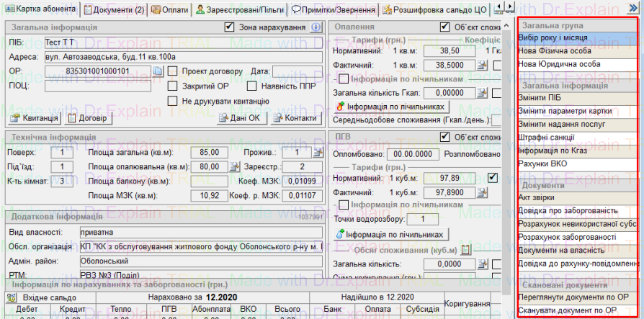The image size is (644, 319).
Task: Enable the Закритий ОР checkbox
Action: click(173, 86)
